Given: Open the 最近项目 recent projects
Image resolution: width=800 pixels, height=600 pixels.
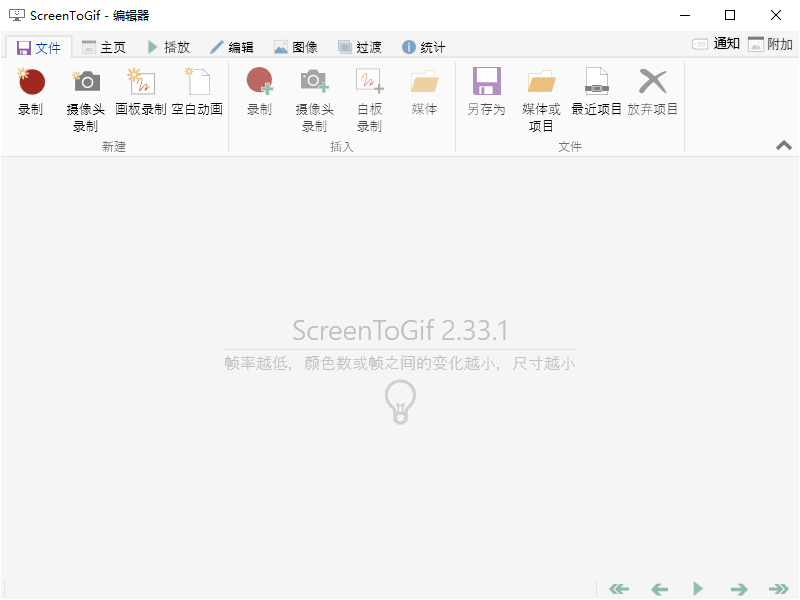Looking at the screenshot, I should point(596,82).
